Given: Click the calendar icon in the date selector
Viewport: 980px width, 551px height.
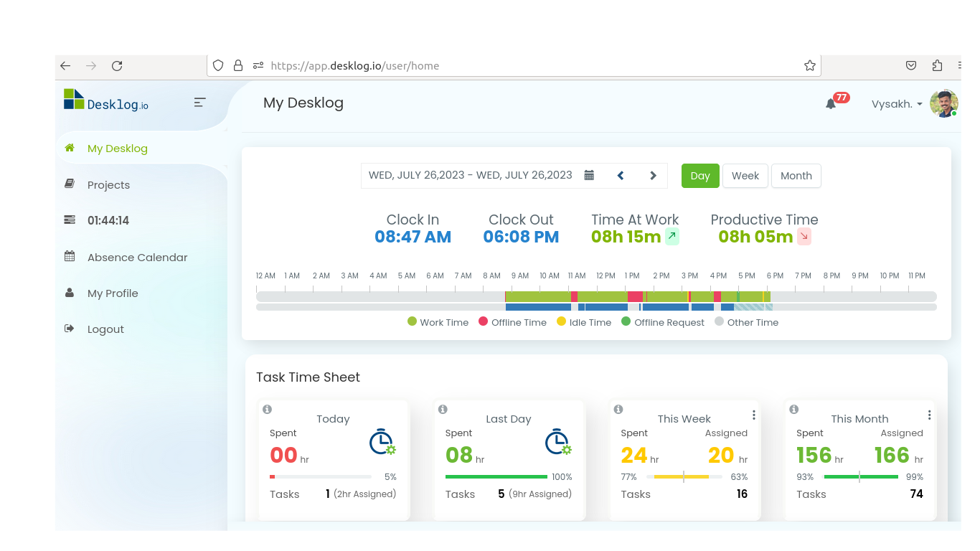Looking at the screenshot, I should tap(589, 174).
